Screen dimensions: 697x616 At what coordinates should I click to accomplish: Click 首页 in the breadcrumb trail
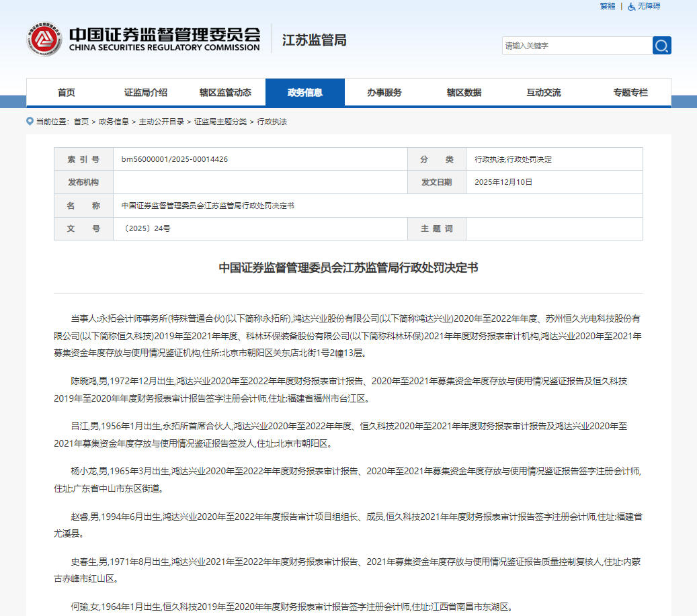81,122
